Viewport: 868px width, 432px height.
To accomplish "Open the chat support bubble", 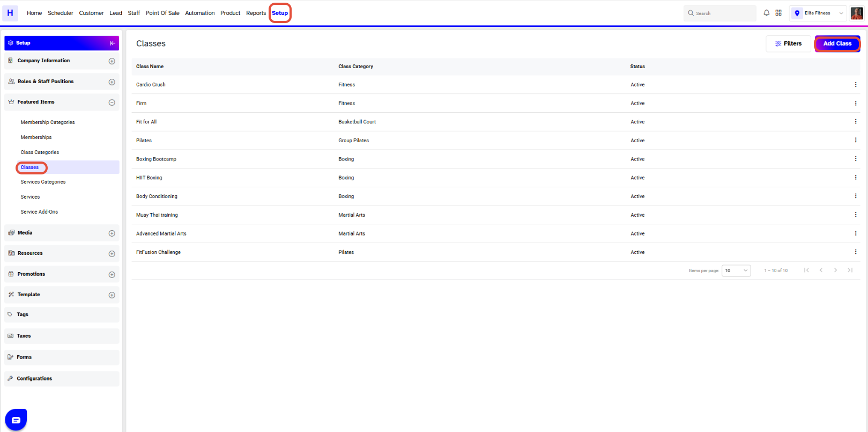I will (x=16, y=420).
